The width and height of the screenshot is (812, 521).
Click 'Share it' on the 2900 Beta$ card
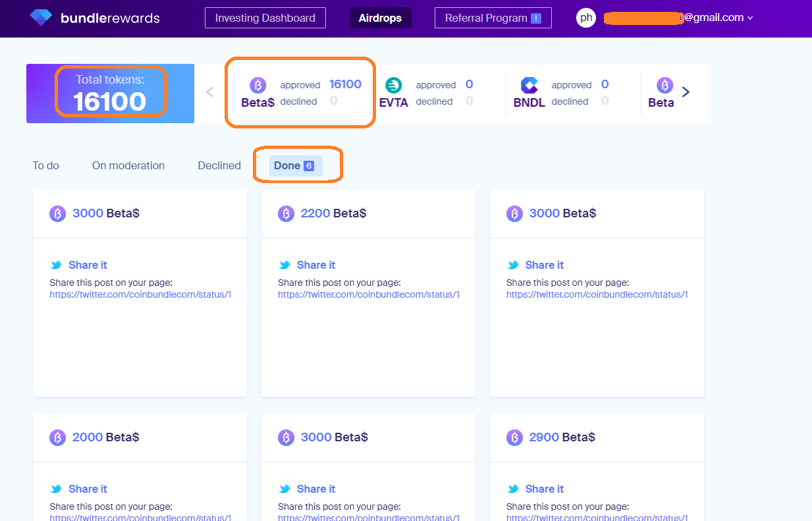click(545, 489)
